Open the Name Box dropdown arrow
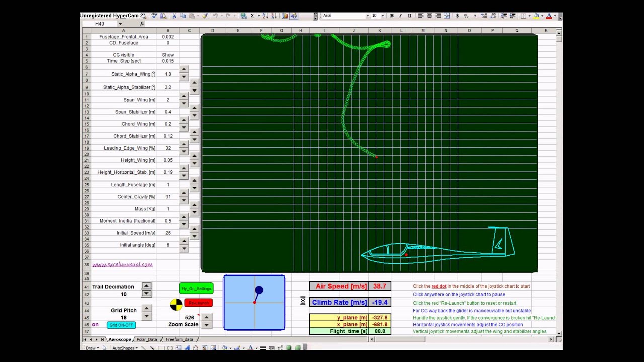This screenshot has height=362, width=644. click(120, 24)
